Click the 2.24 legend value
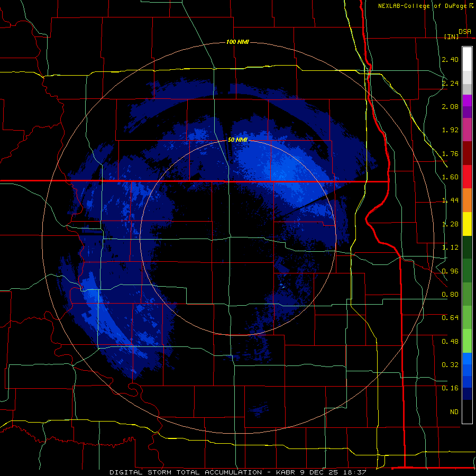 click(x=450, y=83)
